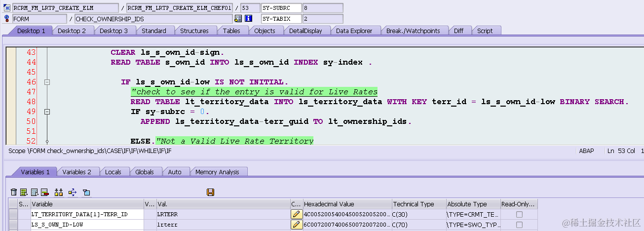
Task: Open the Script tab
Action: click(485, 31)
